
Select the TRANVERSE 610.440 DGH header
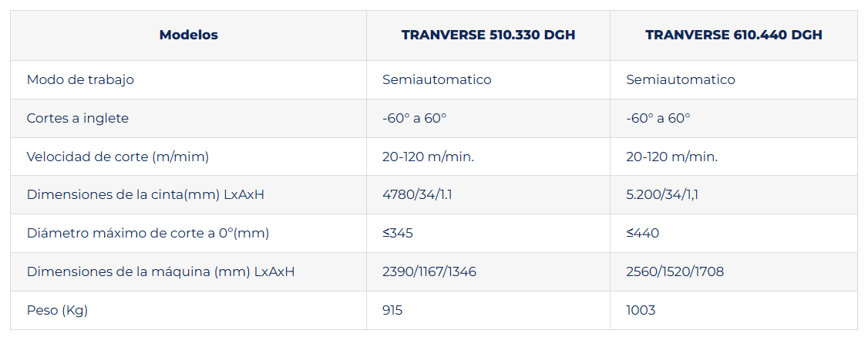point(733,35)
